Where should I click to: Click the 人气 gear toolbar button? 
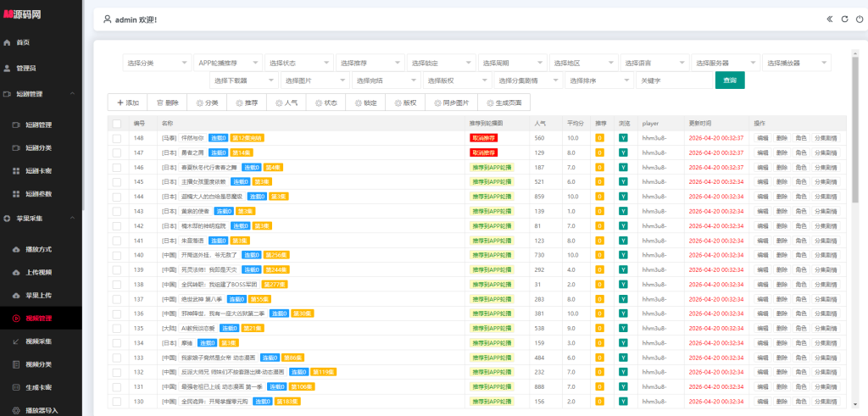[287, 103]
